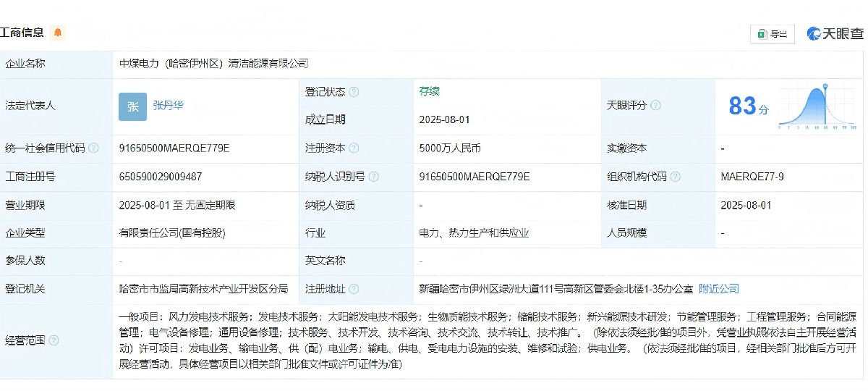Export data with the 导出 button

(x=772, y=34)
